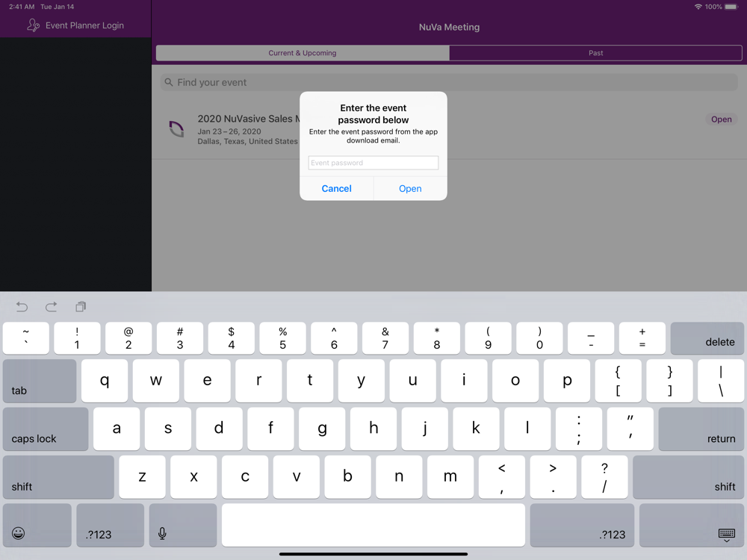Tap the Dallas, Texas, United States location

click(x=247, y=141)
